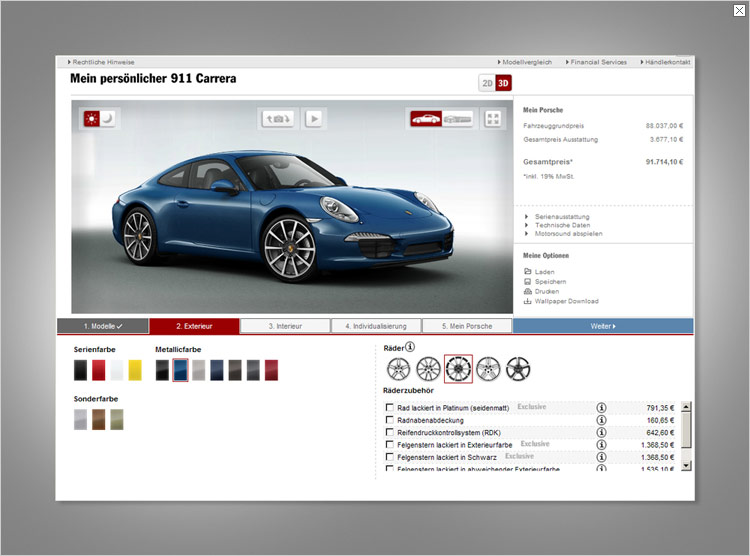Click the Wallpaper Download icon
This screenshot has height=556, width=750.
click(x=528, y=301)
